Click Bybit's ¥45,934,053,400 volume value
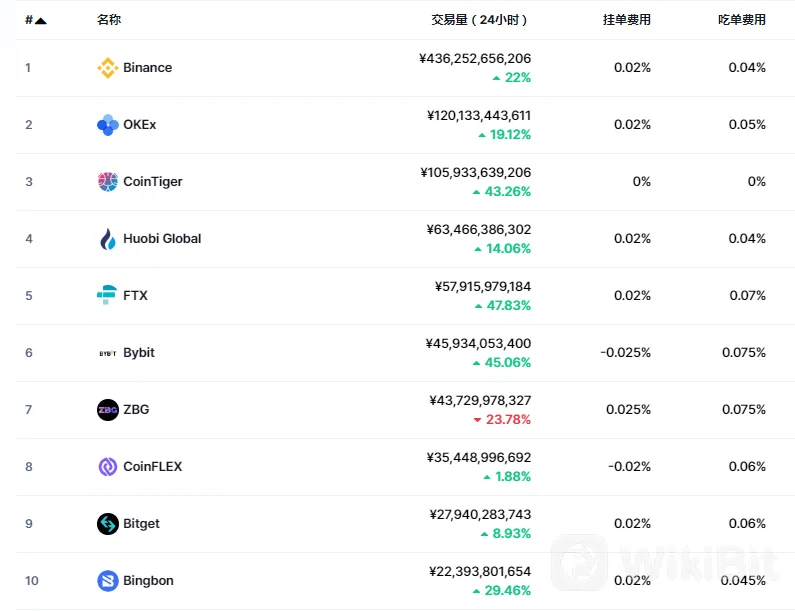This screenshot has width=795, height=611. pos(479,343)
